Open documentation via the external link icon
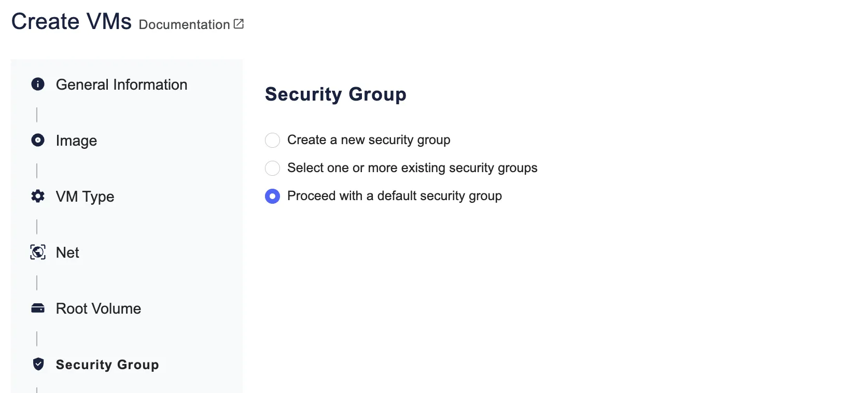868x393 pixels. (238, 23)
